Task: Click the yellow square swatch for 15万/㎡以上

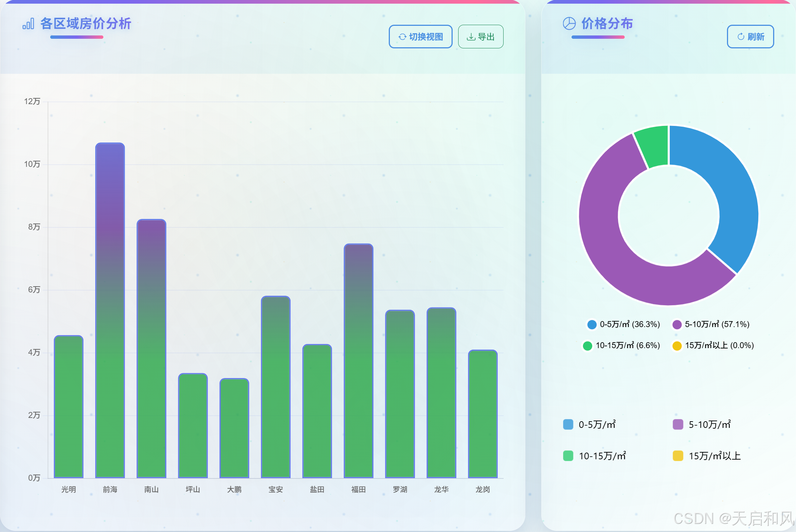Action: click(x=678, y=456)
